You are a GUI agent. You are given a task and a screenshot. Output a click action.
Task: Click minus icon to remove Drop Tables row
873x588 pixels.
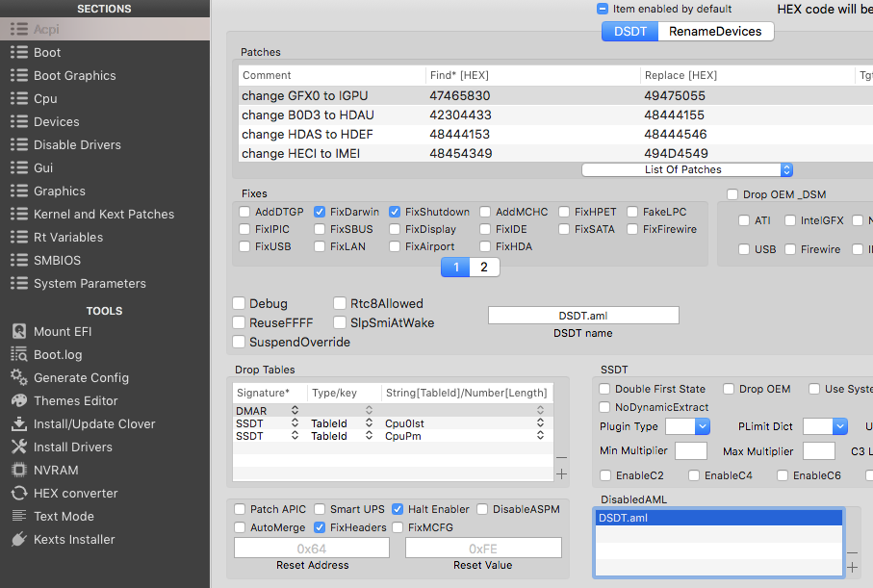tap(562, 458)
